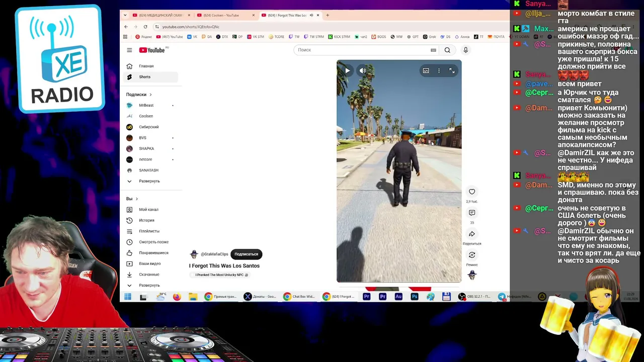644x362 pixels.
Task: Expand the Подписки section chevron
Action: tap(150, 95)
